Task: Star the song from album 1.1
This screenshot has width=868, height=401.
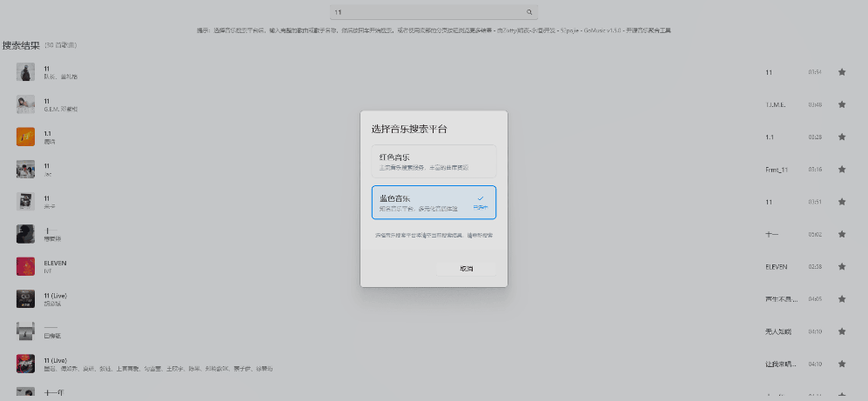Action: tap(842, 137)
